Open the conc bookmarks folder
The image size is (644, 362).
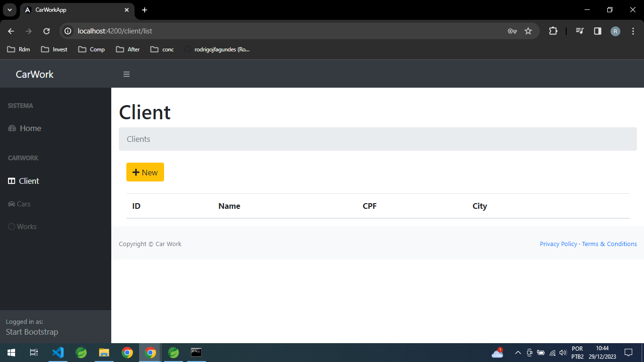162,49
